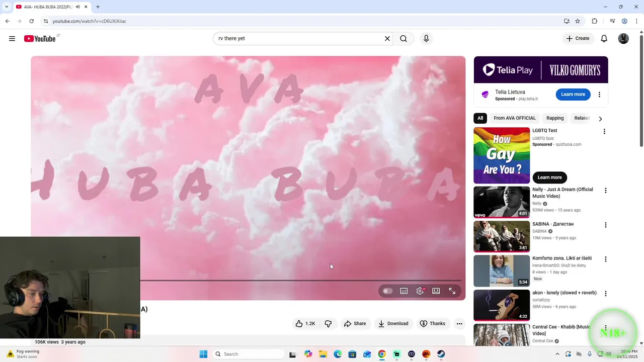This screenshot has height=362, width=644.
Task: Click the Create button
Action: 578,38
